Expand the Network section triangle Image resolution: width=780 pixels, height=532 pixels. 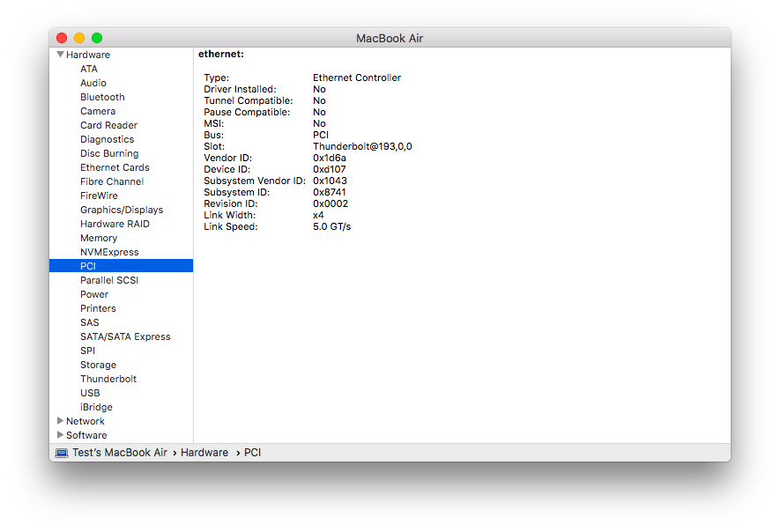click(x=60, y=421)
